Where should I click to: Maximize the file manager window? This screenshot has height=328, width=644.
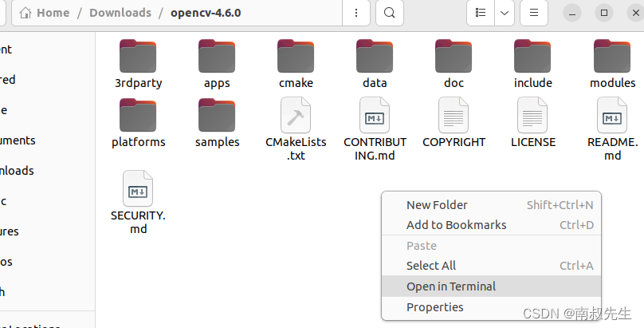click(604, 13)
